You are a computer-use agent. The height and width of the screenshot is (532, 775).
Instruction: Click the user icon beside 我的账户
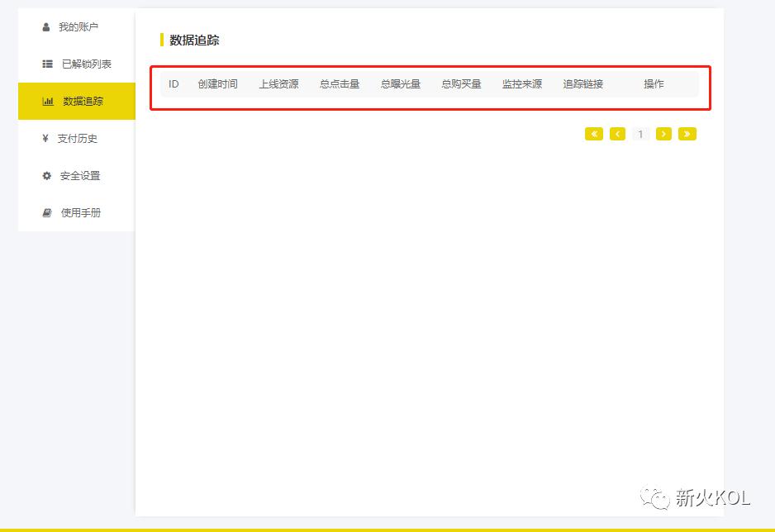(46, 27)
